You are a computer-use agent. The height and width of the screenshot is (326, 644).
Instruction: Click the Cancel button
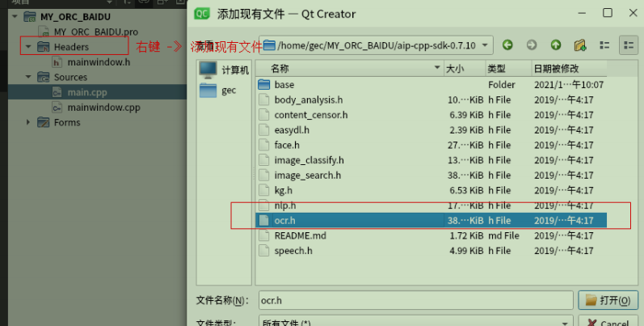coord(608,322)
